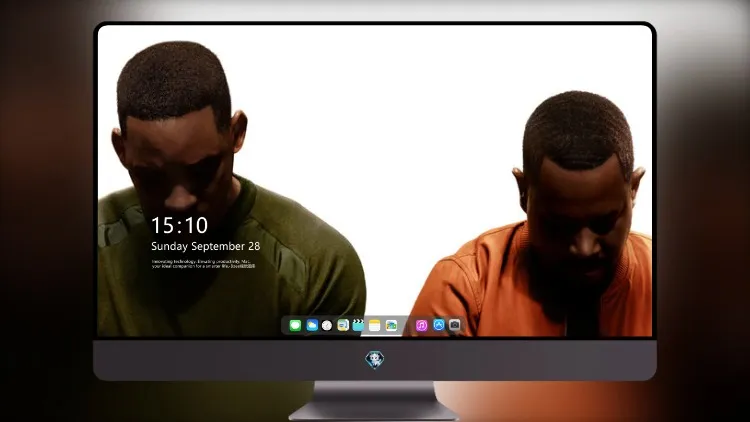The width and height of the screenshot is (750, 422).
Task: Click the small tagline beneath the date
Action: [204, 264]
